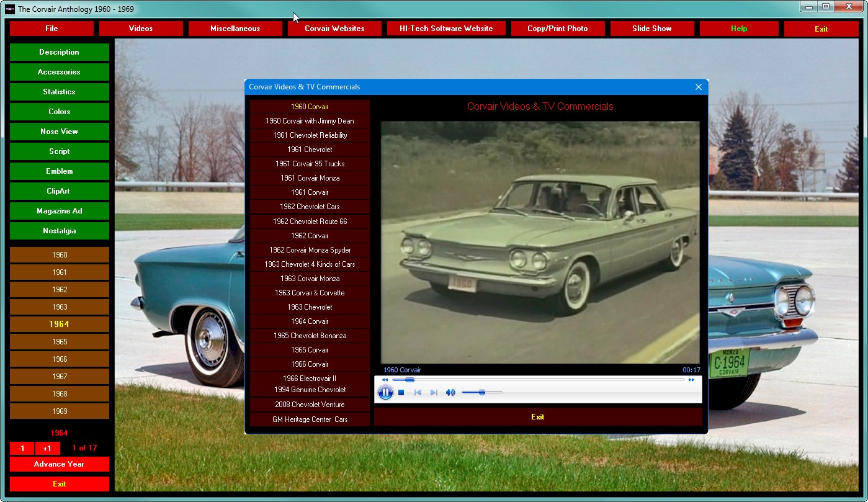
Task: Play 1962 Chevrolet Route 66 video
Action: (310, 222)
